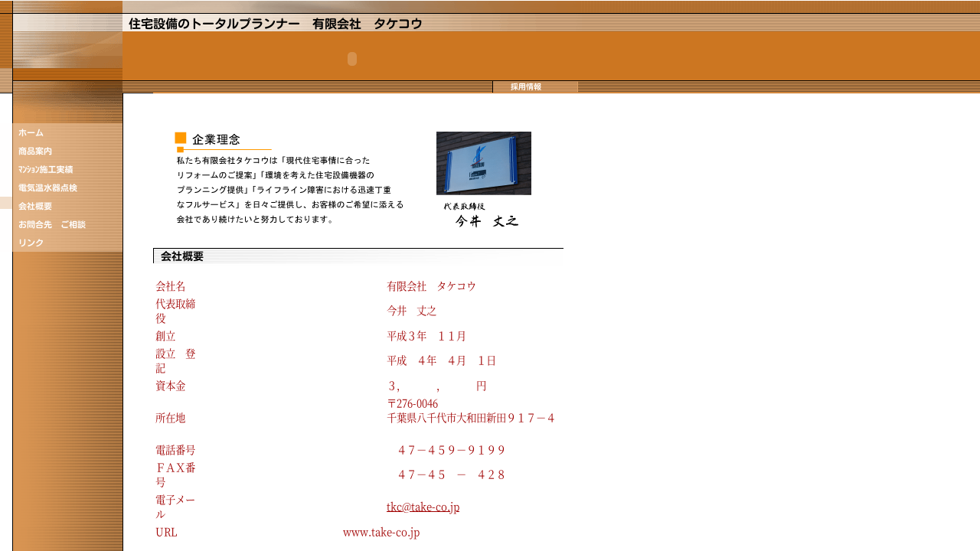Select 会社概要 in the sidebar menu
This screenshot has height=551, width=980.
click(35, 207)
